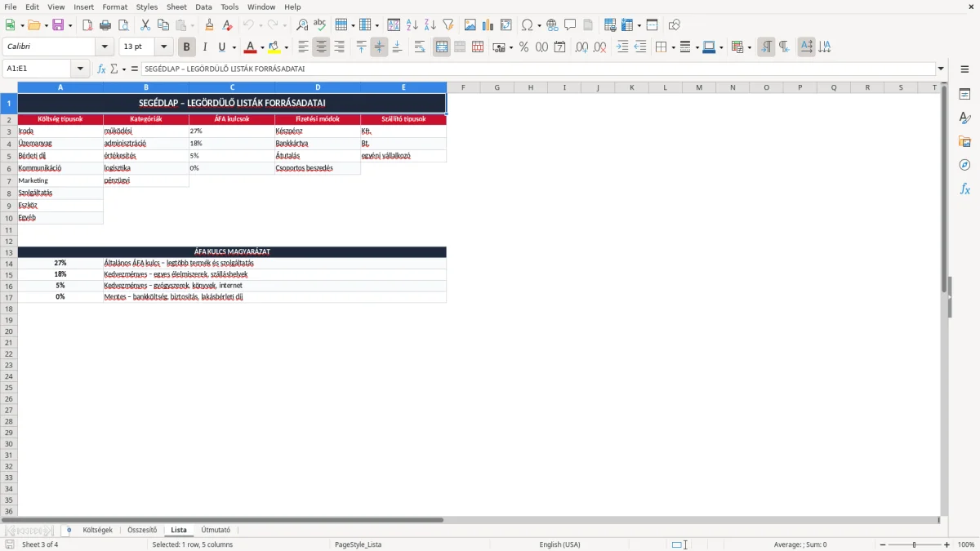
Task: Click cell containing Készpénz
Action: 318,131
